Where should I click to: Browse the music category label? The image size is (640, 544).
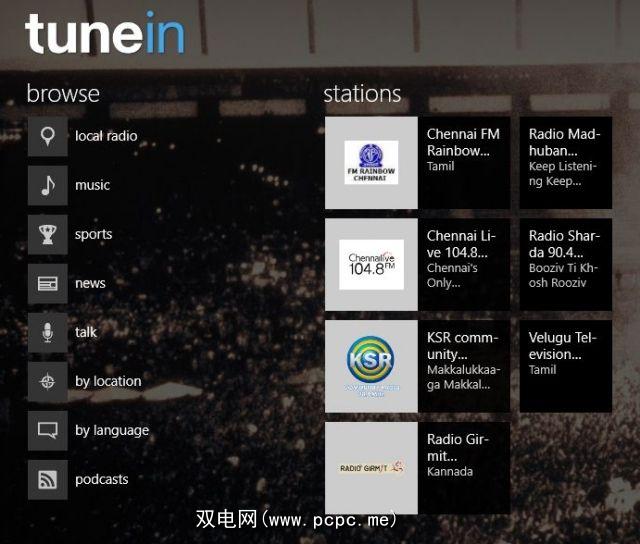92,185
